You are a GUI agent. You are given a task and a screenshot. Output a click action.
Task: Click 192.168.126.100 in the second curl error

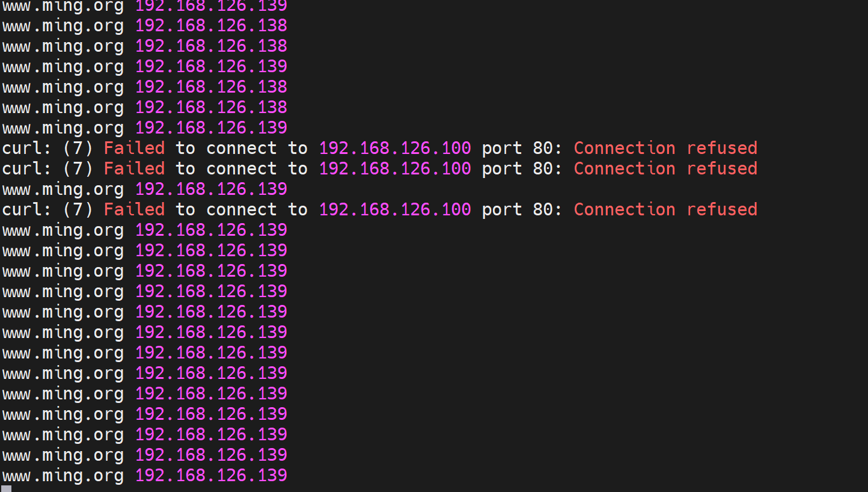pos(395,168)
